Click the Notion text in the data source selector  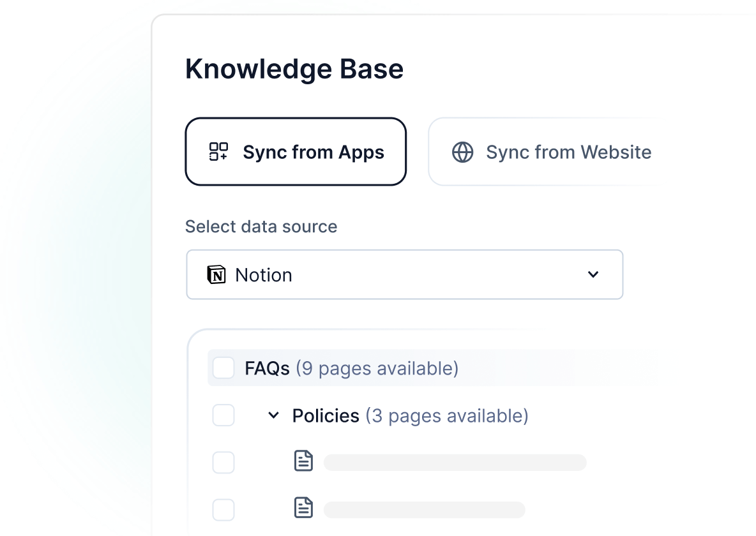[x=264, y=275]
